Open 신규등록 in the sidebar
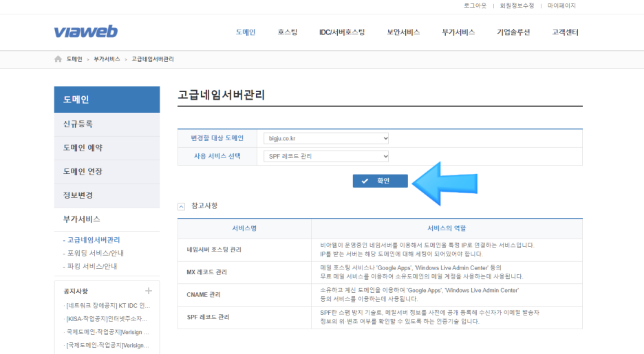Viewport: 644px width, 354px height. (x=107, y=124)
